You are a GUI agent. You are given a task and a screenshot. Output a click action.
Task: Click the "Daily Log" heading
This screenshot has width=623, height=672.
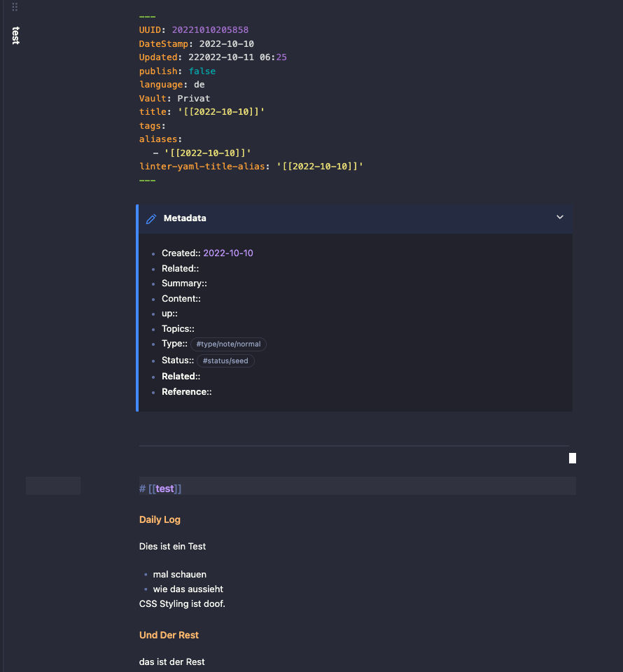click(158, 519)
